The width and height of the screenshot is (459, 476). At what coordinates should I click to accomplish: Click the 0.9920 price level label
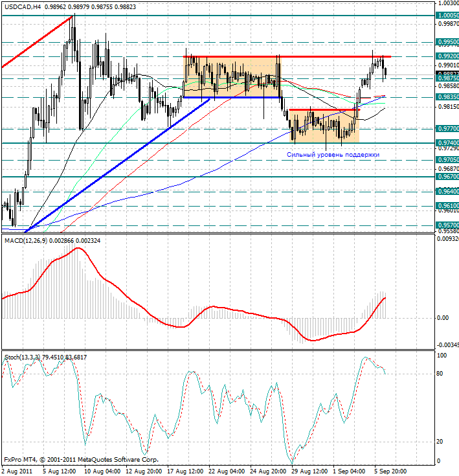click(x=447, y=56)
